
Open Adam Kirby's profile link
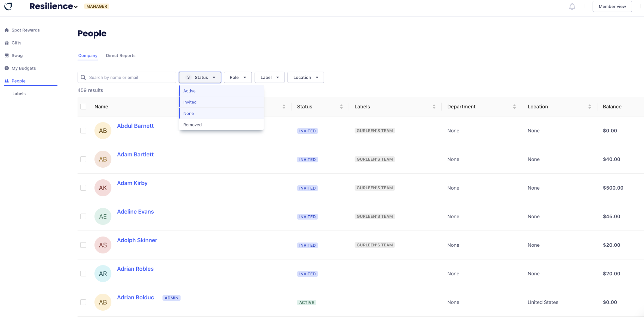point(132,183)
